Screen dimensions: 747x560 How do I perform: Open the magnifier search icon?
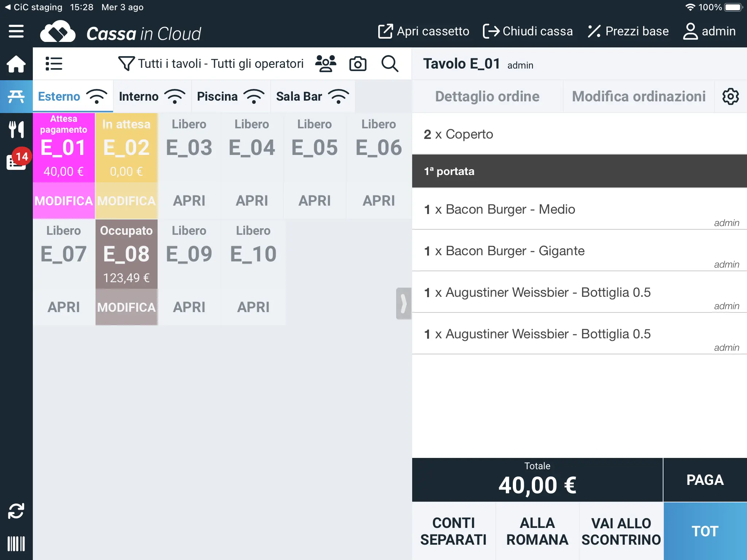(x=390, y=64)
